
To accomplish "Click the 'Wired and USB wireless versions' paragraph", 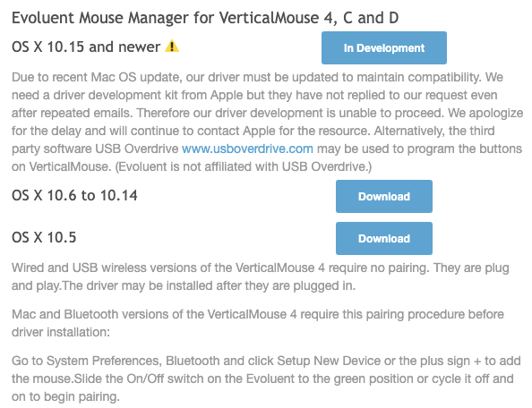I will pyautogui.click(x=261, y=276).
